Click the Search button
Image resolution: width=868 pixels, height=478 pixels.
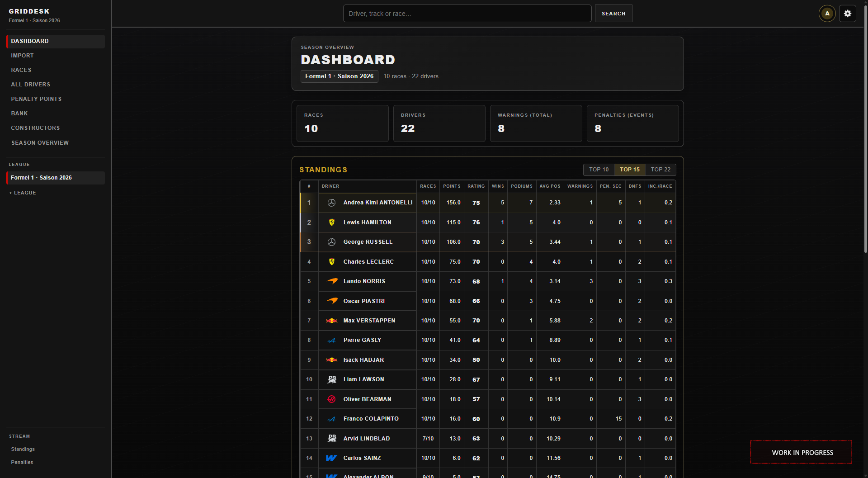point(613,14)
